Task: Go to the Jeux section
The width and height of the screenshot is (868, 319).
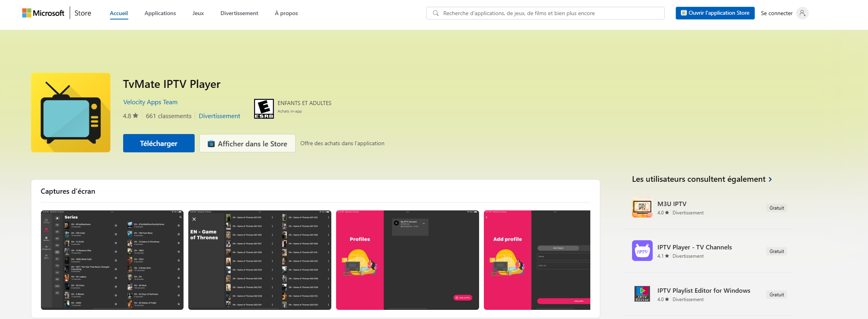Action: click(198, 13)
